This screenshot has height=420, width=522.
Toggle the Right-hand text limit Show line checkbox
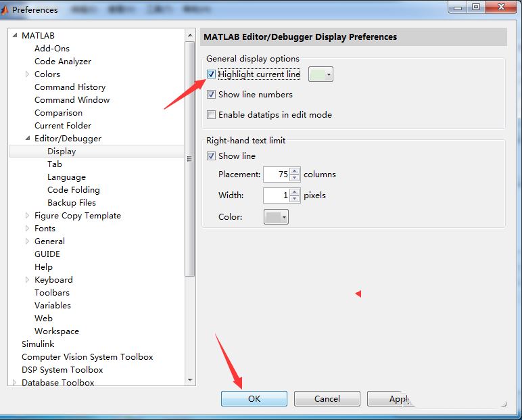[x=211, y=156]
